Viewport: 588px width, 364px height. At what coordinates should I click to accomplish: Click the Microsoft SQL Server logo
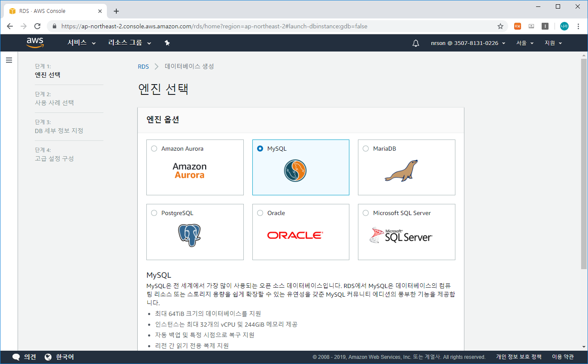[x=401, y=235]
